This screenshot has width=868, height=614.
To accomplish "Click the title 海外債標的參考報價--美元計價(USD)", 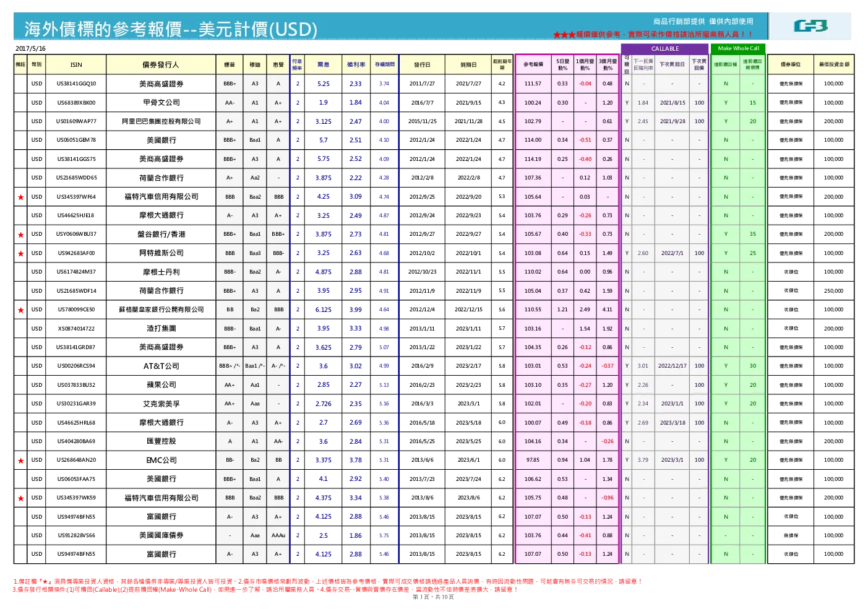I will click(x=171, y=29).
